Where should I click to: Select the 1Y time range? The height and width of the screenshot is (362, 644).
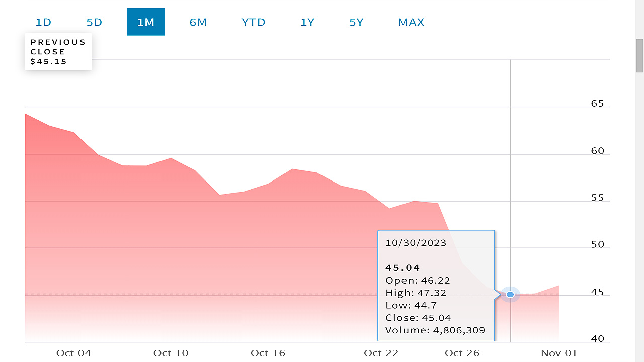307,22
